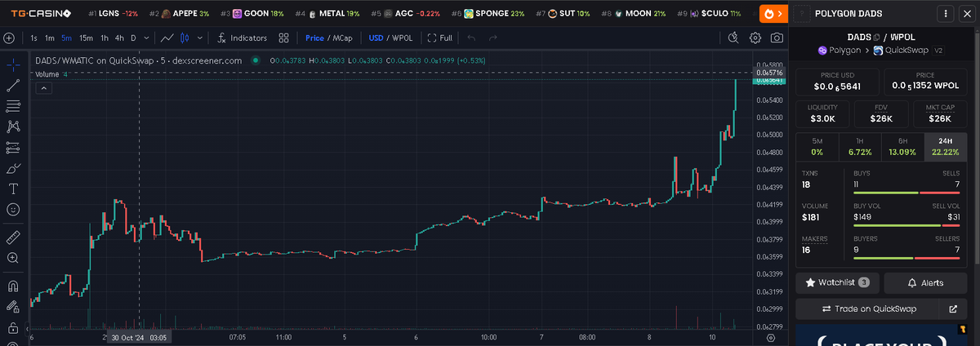This screenshot has height=346, width=980.
Task: Click the chart quick search icon
Action: click(733, 38)
